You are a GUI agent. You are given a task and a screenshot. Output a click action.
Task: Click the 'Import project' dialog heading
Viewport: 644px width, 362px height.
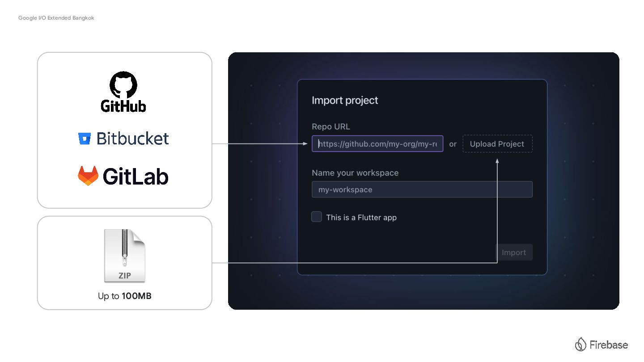pos(345,101)
